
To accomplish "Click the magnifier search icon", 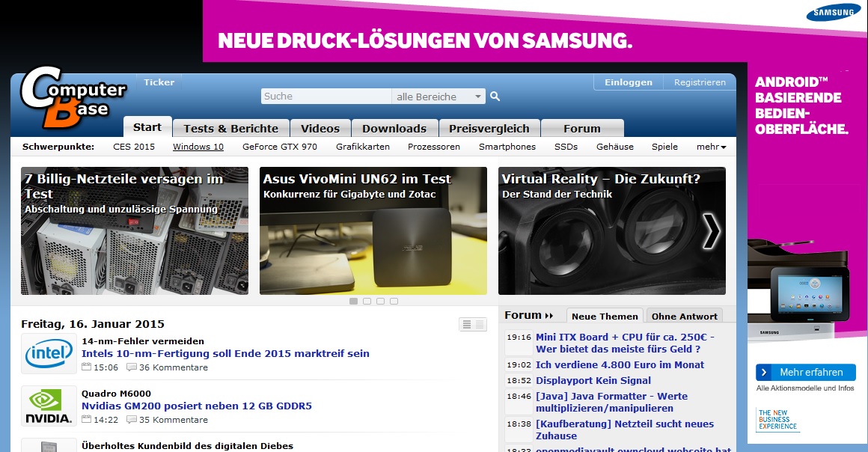I will click(495, 97).
